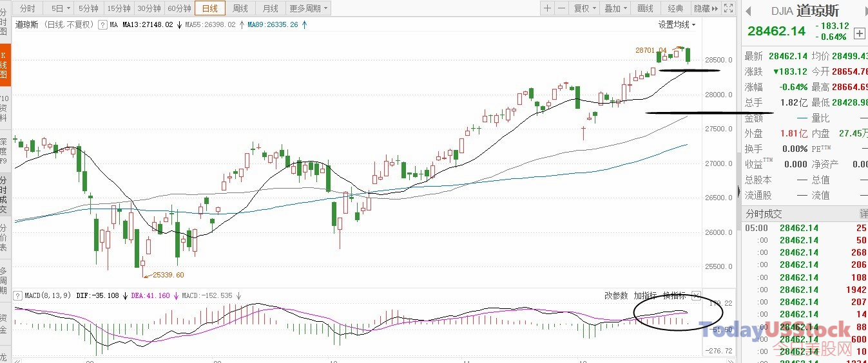The height and width of the screenshot is (363, 868).
Task: Click the 05:00 trade tick row
Action: [x=805, y=228]
